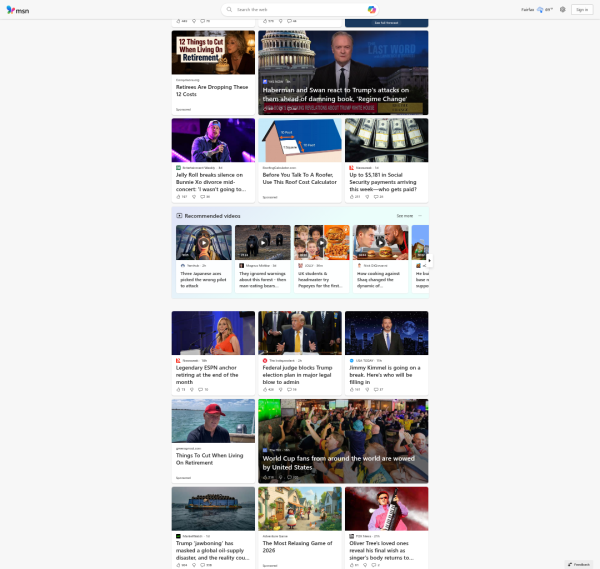600x569 pixels.
Task: Open Up to $5,181 in Social Security headline
Action: tap(383, 182)
